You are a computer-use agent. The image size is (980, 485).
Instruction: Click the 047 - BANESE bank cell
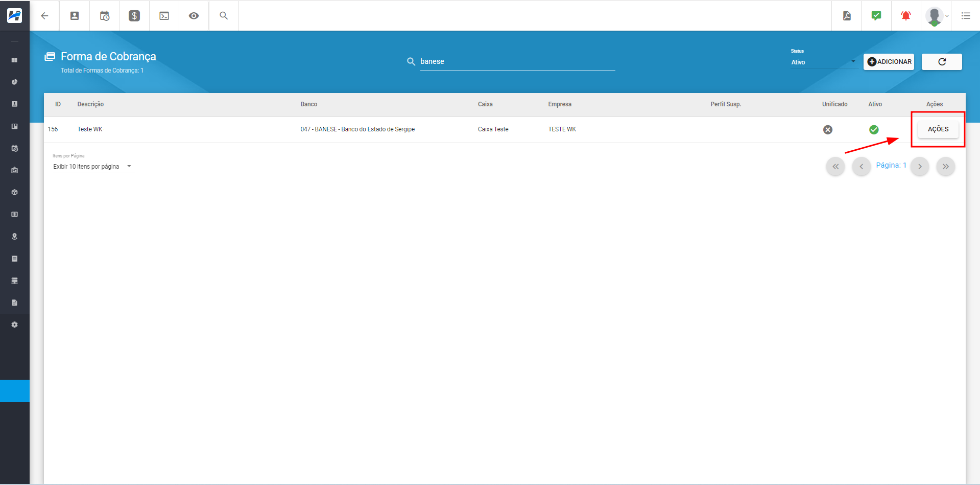tap(357, 129)
